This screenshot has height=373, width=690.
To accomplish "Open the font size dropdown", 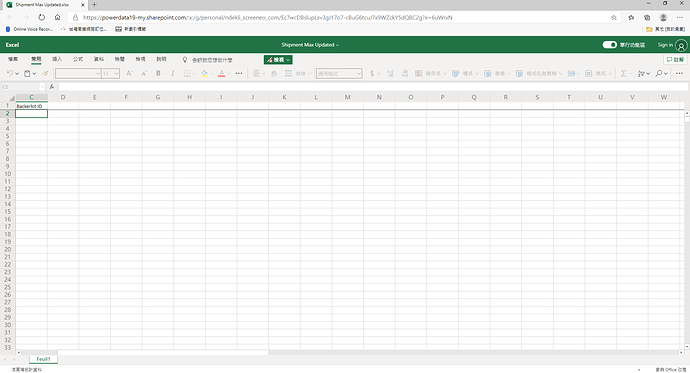I will click(x=116, y=73).
